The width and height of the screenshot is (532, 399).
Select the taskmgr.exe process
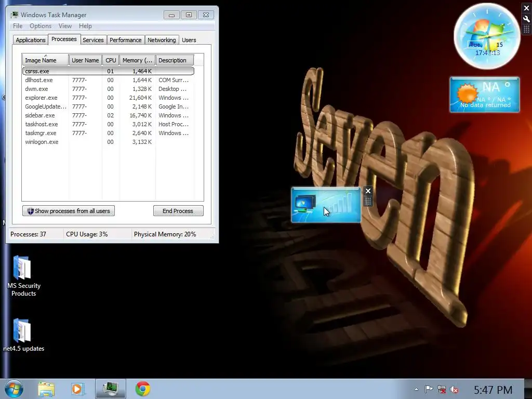pos(108,133)
